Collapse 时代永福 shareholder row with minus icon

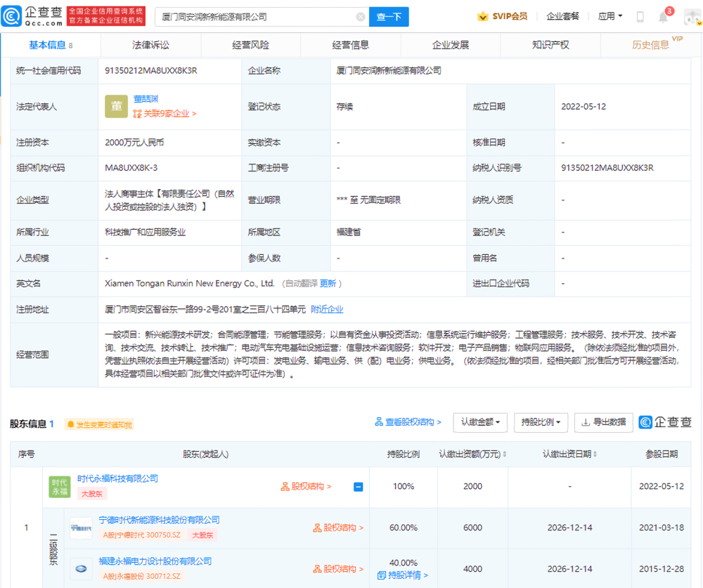click(x=359, y=487)
